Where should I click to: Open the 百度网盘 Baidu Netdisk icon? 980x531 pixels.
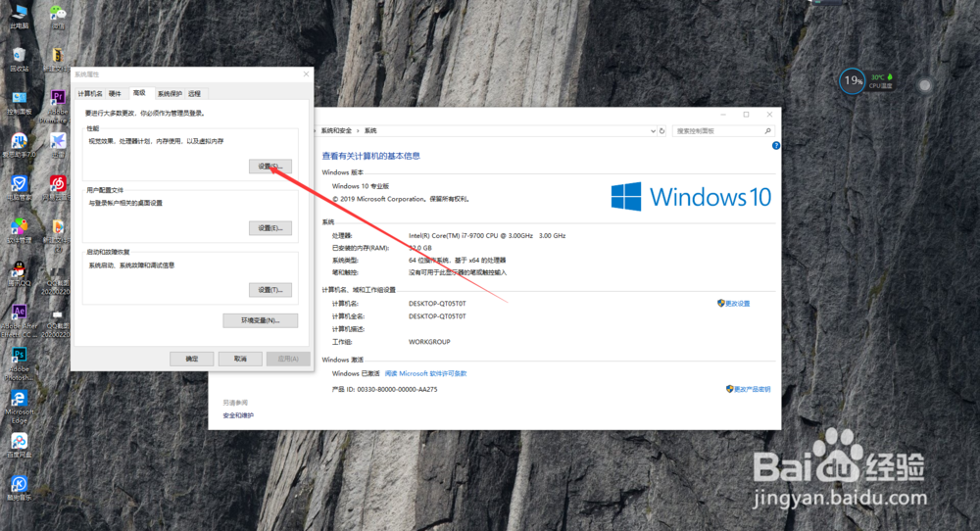(x=20, y=445)
